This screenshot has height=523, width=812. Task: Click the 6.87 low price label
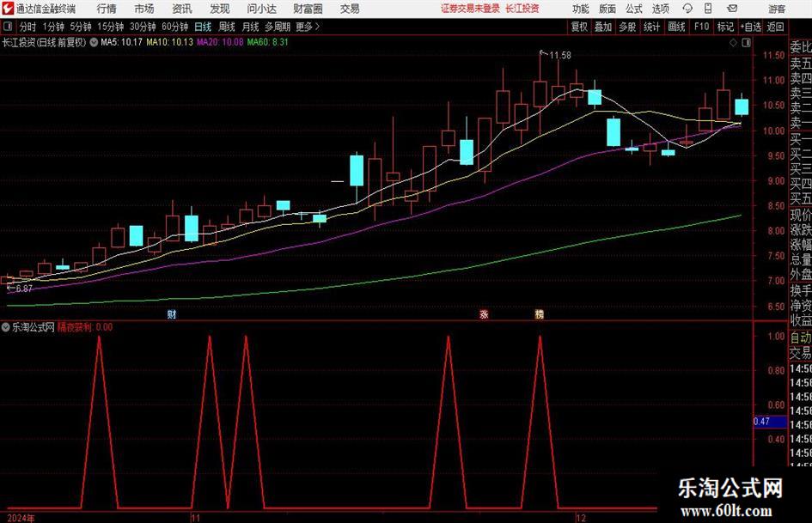24,289
